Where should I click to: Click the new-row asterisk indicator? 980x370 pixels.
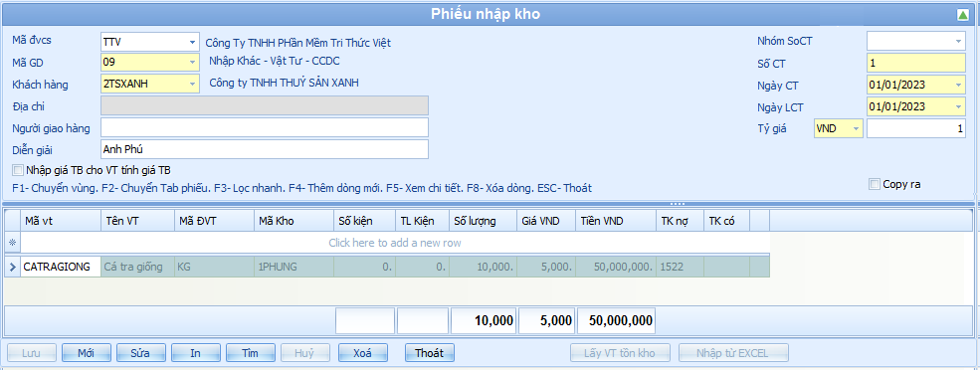(13, 243)
